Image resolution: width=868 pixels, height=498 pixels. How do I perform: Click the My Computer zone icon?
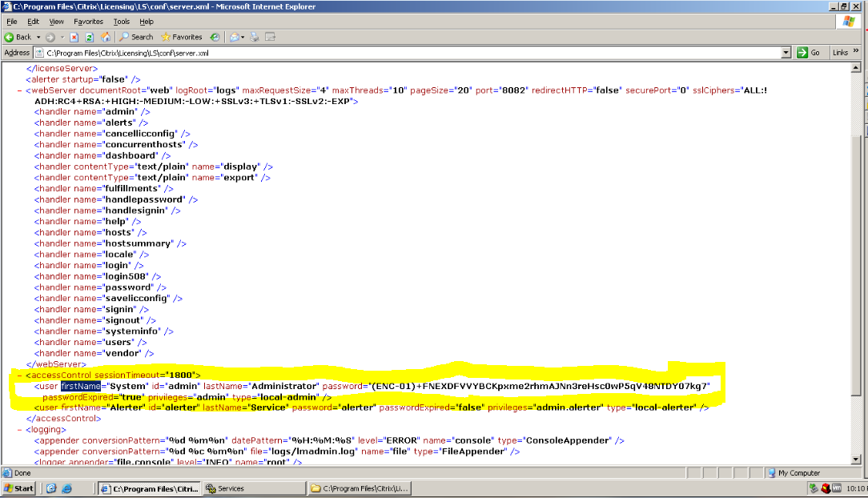pyautogui.click(x=772, y=473)
